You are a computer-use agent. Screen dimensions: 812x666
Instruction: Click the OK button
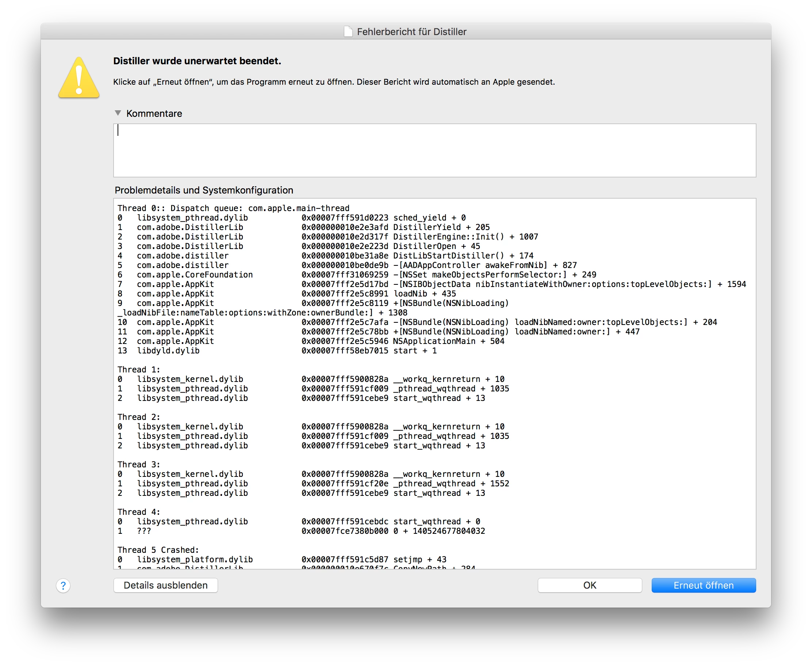point(589,585)
